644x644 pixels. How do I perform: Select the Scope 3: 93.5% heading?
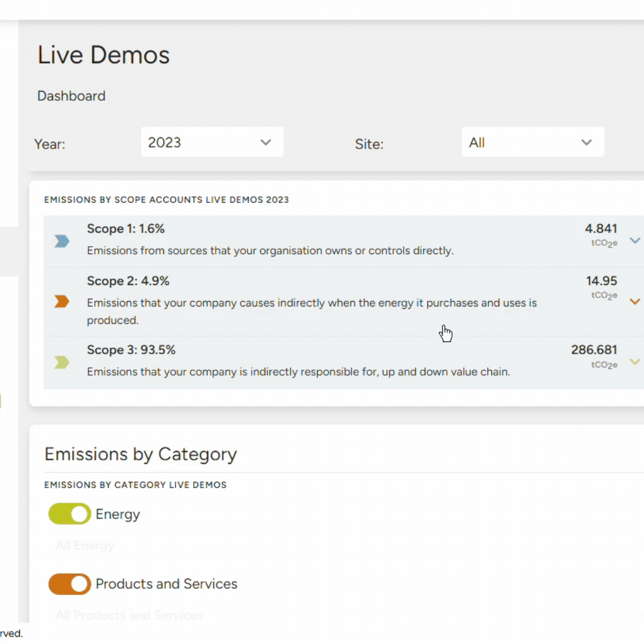click(131, 350)
